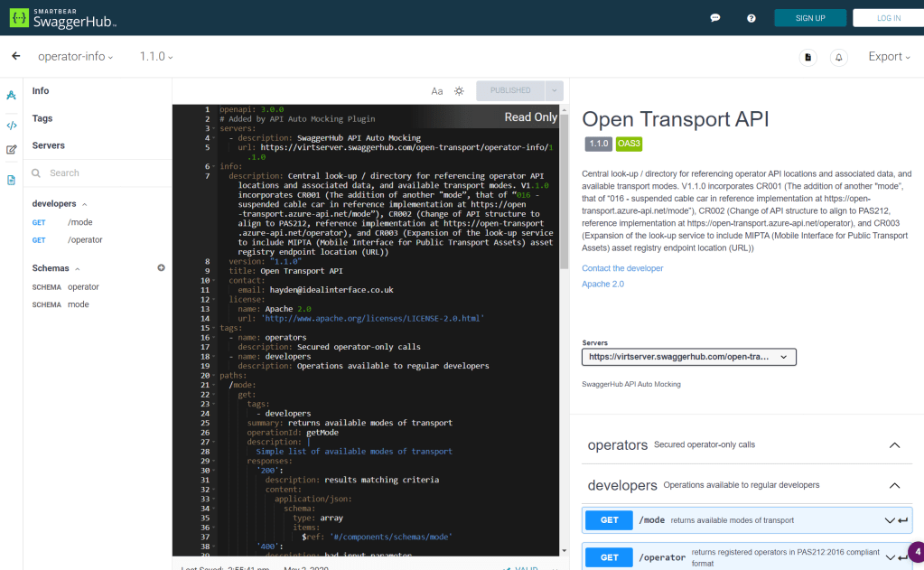The image size is (924, 570).
Task: Click the pencil edit icon in sidebar
Action: point(12,150)
